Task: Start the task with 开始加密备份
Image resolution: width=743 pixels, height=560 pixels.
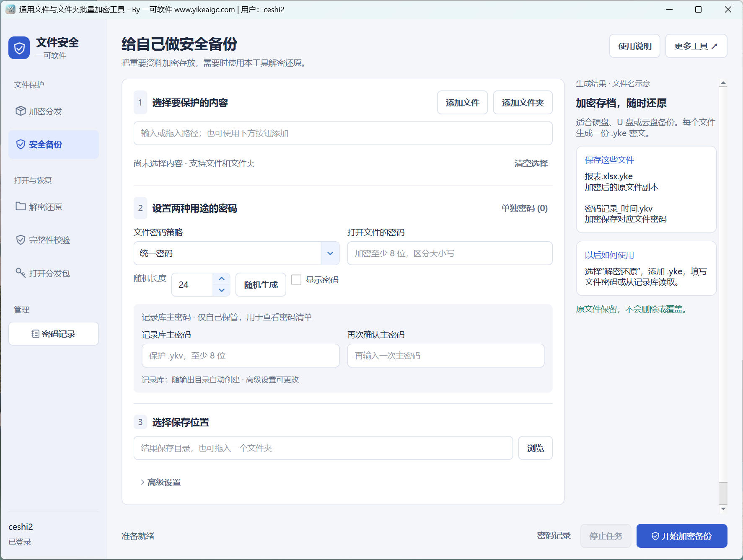Action: 682,536
